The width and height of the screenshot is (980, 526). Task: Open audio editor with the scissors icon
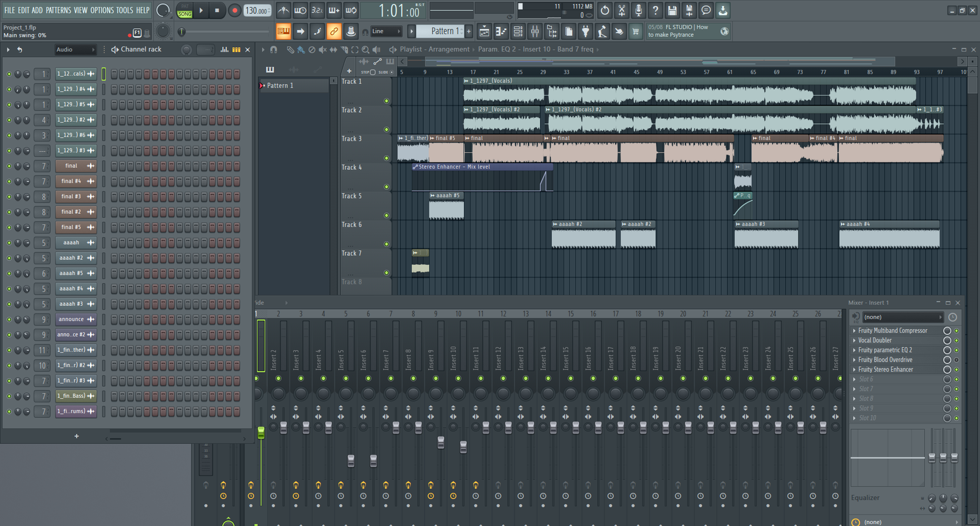click(622, 10)
